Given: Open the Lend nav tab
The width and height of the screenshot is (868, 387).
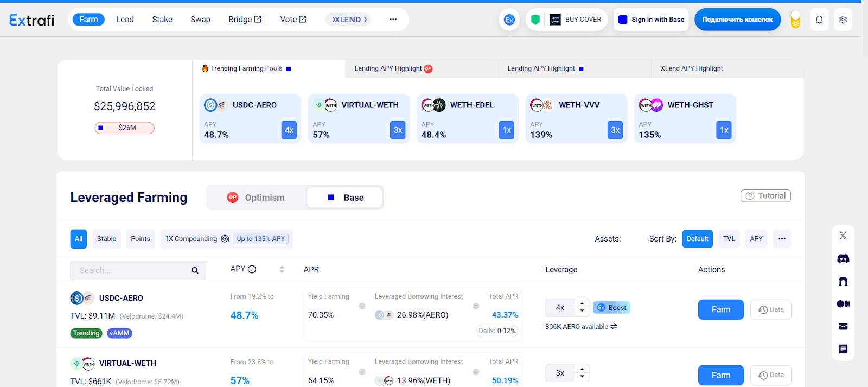Looking at the screenshot, I should [x=125, y=20].
